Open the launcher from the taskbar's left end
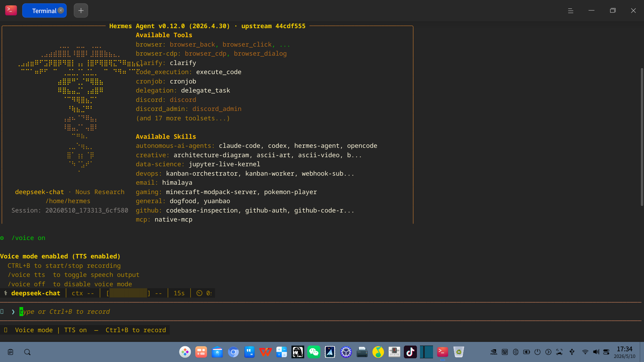Image resolution: width=644 pixels, height=362 pixels. (11, 352)
